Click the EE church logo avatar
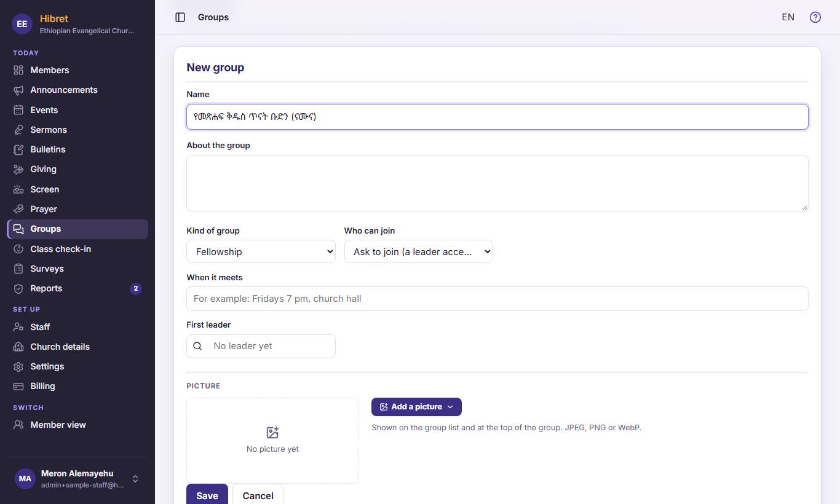 pyautogui.click(x=22, y=24)
